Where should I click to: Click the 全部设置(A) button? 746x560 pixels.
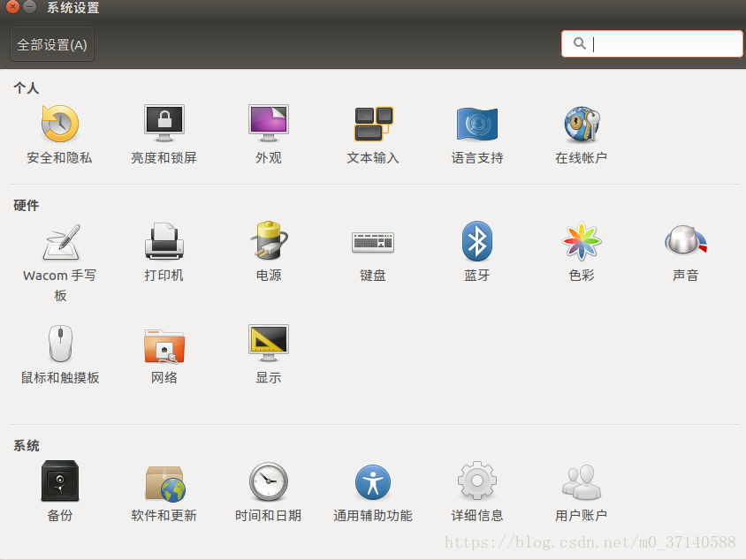click(x=52, y=45)
